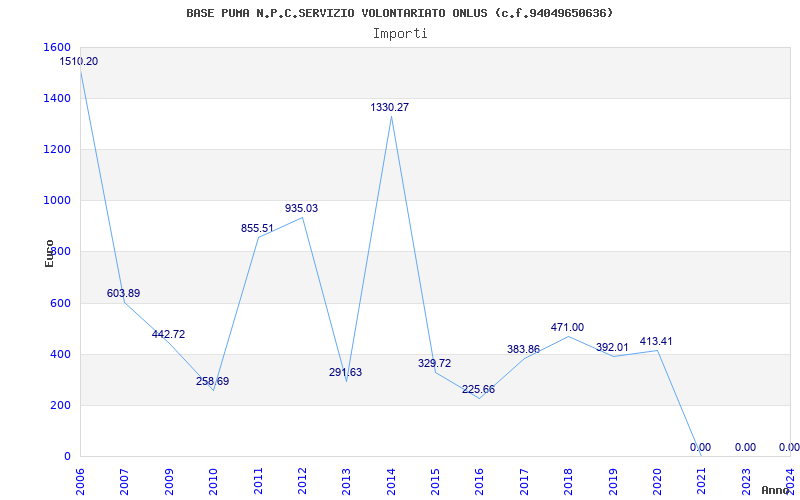The image size is (800, 500).
Task: Click the 2018 x-axis year label
Action: pyautogui.click(x=568, y=482)
